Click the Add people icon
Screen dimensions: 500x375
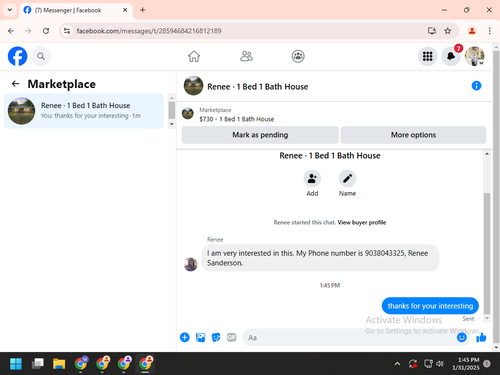312,178
